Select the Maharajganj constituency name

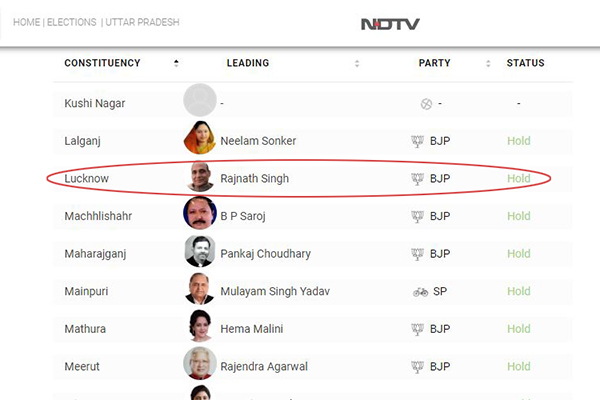click(x=95, y=254)
